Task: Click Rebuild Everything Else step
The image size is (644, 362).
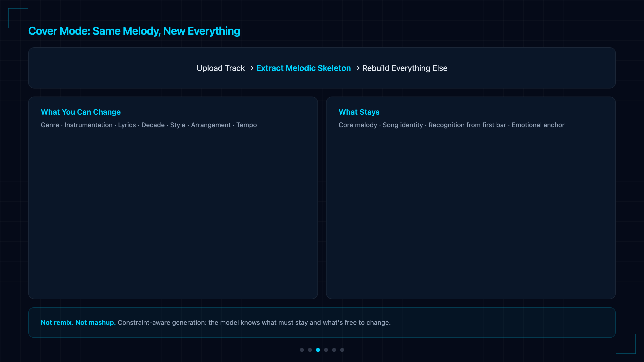Action: (405, 68)
